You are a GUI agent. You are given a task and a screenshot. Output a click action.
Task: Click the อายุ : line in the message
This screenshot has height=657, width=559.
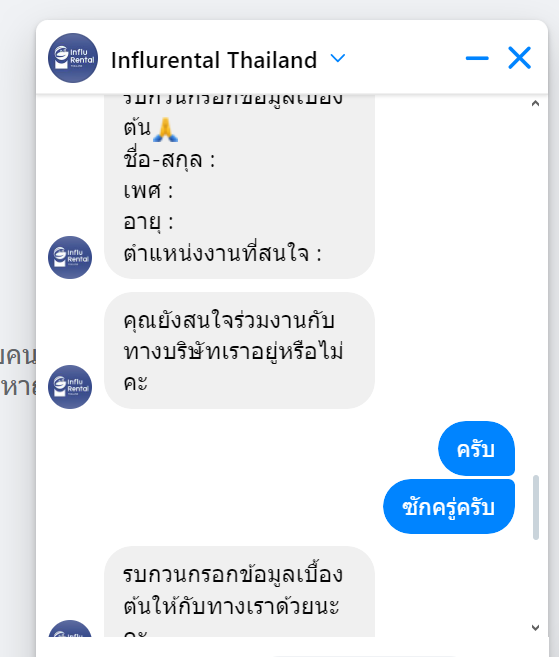(x=148, y=222)
